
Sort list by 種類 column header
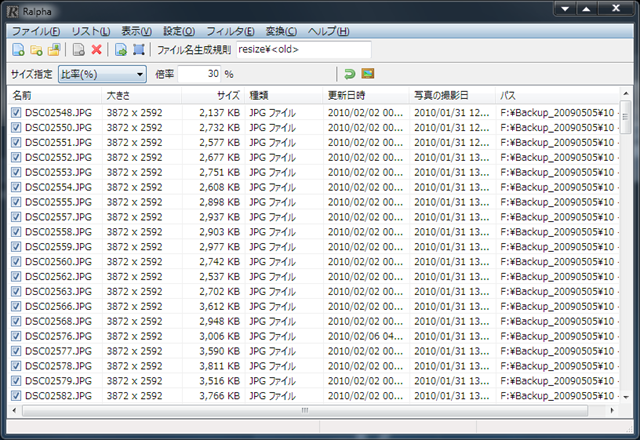(x=284, y=95)
